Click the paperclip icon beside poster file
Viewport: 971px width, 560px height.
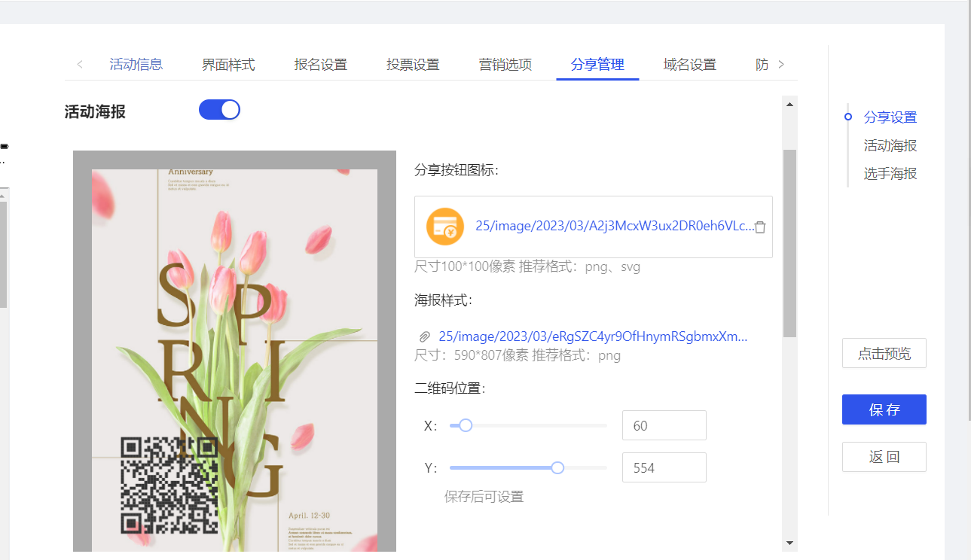pos(425,336)
